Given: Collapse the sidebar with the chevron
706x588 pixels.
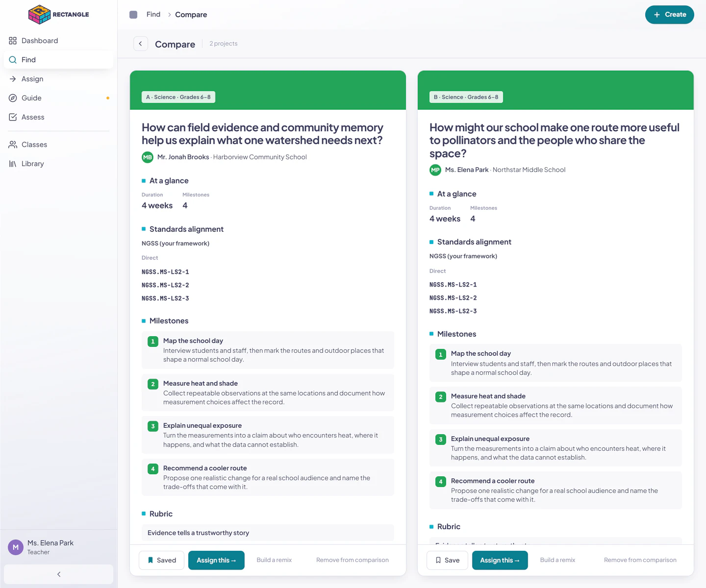Looking at the screenshot, I should coord(58,574).
